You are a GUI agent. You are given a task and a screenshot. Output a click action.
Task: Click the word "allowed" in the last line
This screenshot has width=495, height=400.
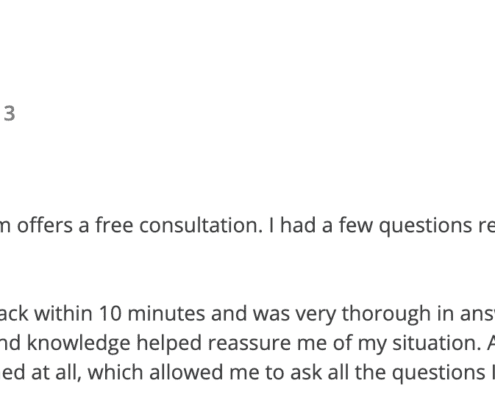pos(184,372)
